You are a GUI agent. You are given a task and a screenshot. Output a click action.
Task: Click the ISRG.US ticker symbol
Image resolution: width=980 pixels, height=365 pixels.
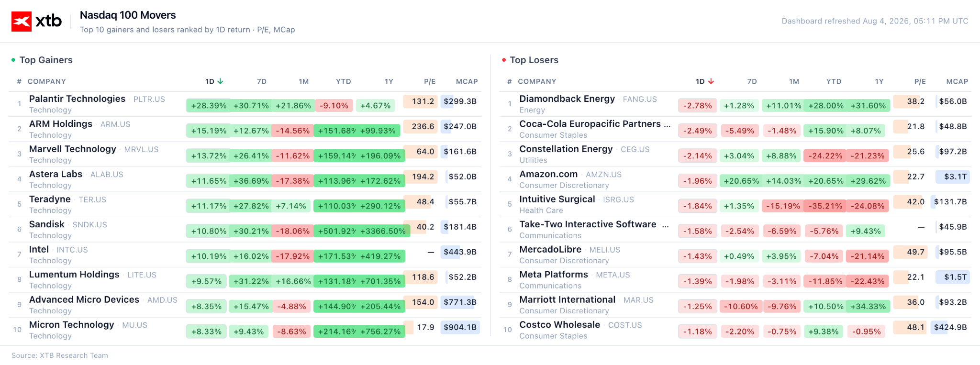click(x=618, y=200)
